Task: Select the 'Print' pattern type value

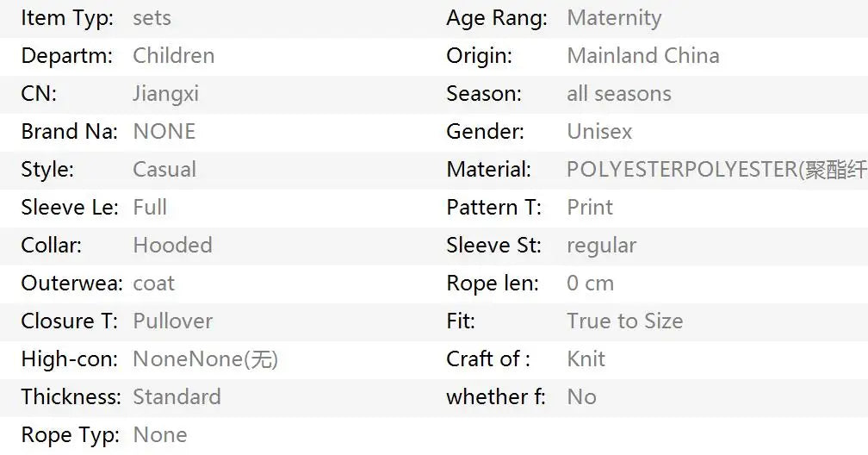Action: (x=590, y=208)
